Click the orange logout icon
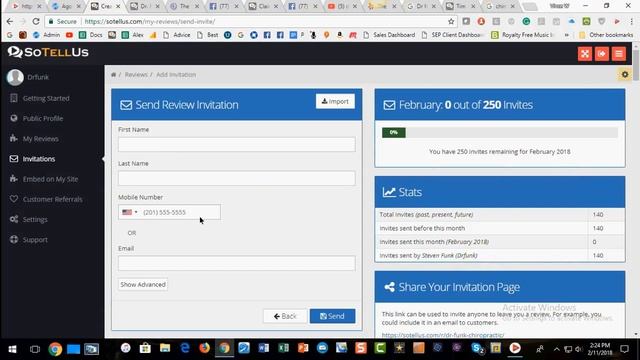Image resolution: width=640 pixels, height=360 pixels. pyautogui.click(x=602, y=54)
